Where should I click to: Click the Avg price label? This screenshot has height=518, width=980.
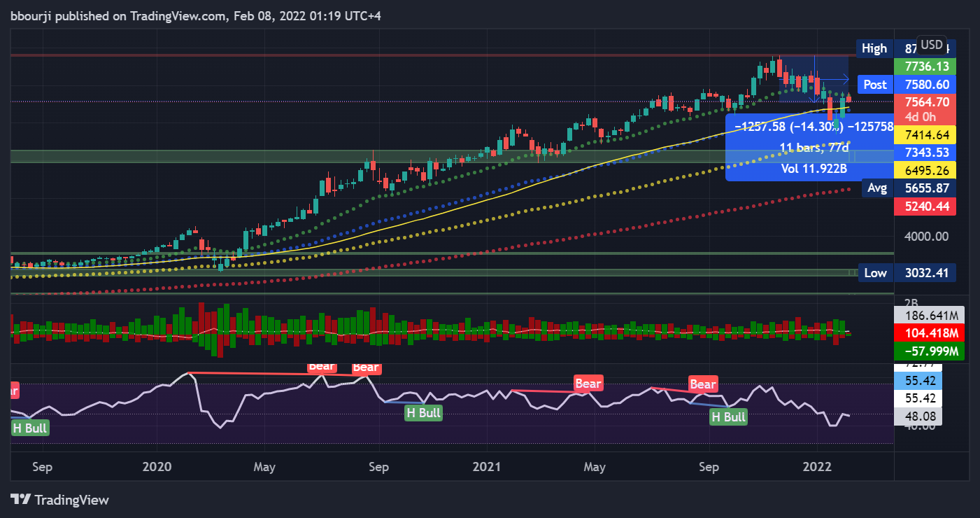pos(877,188)
